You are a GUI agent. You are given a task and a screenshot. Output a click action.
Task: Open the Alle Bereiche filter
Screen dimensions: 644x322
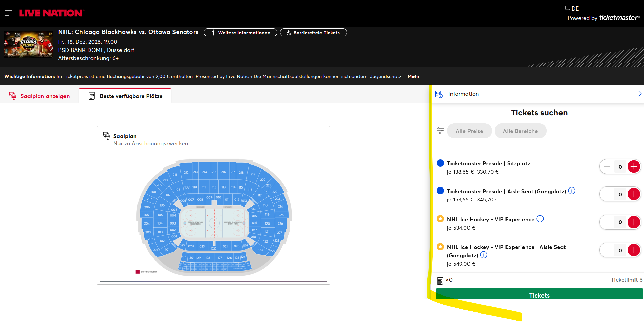[x=520, y=131]
